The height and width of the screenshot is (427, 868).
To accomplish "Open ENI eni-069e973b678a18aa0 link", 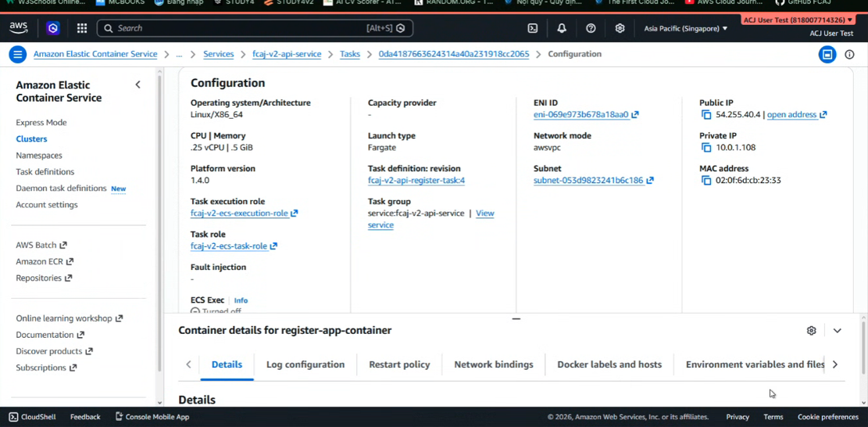I will 586,115.
